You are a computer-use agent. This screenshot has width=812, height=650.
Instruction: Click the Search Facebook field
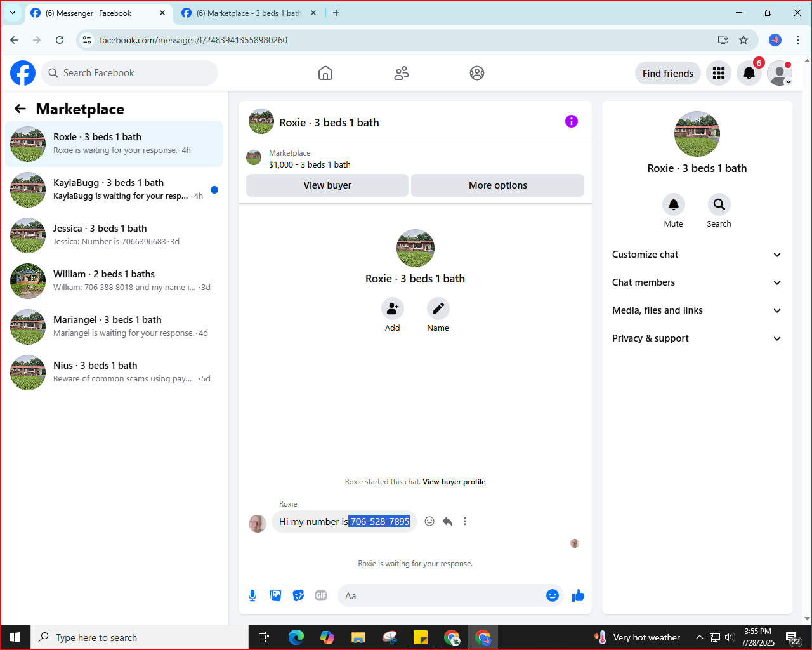click(x=129, y=73)
